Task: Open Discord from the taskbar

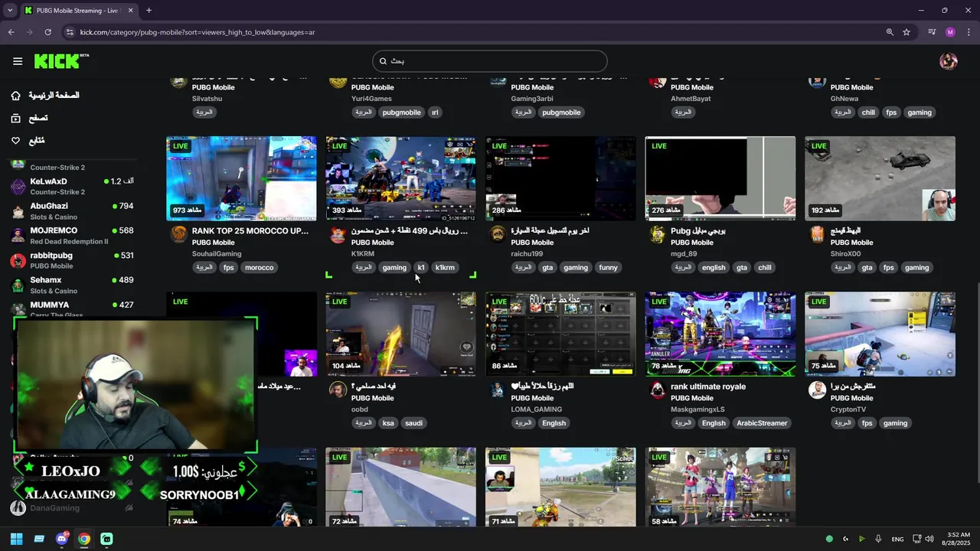Action: pos(61,539)
